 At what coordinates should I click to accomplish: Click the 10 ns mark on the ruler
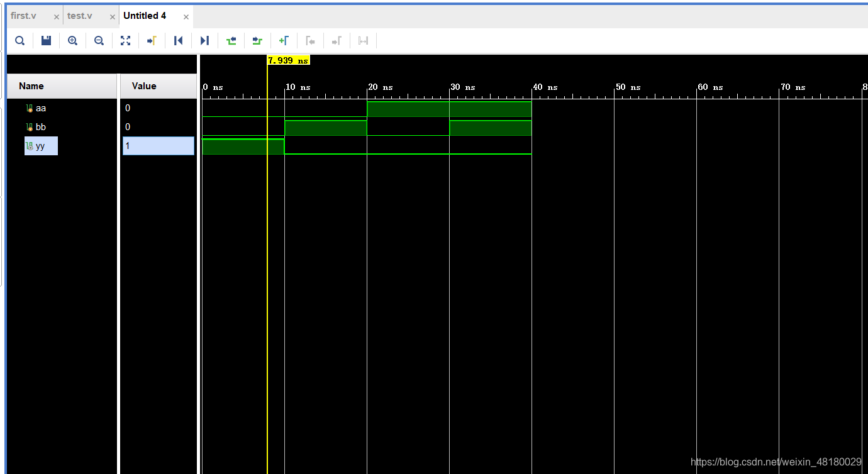coord(299,87)
